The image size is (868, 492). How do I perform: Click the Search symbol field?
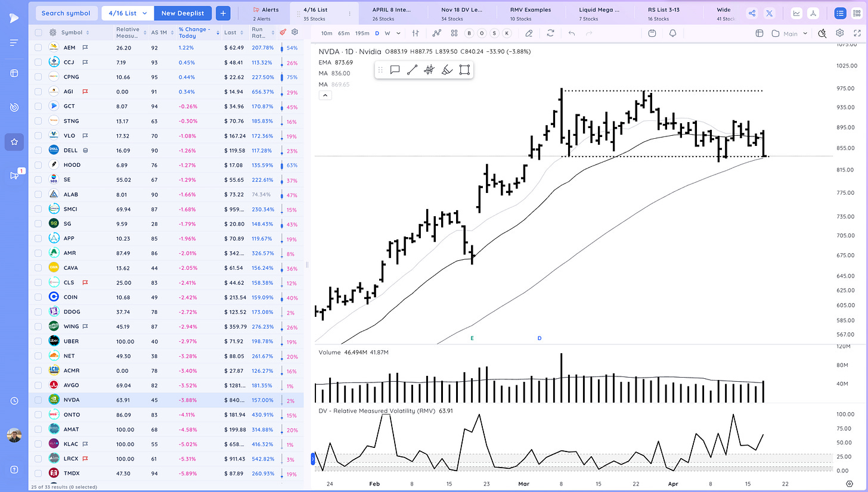click(66, 13)
